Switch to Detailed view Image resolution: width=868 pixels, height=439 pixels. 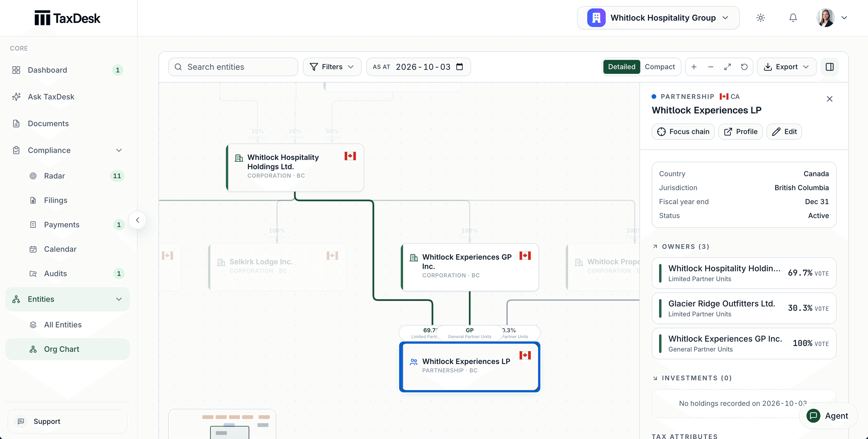tap(621, 67)
